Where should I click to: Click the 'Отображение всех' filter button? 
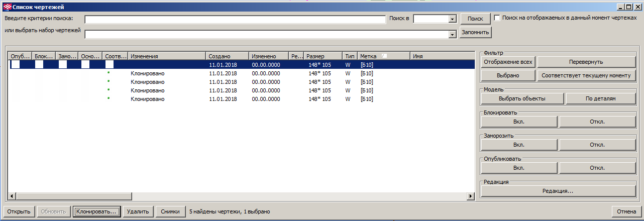click(x=507, y=62)
